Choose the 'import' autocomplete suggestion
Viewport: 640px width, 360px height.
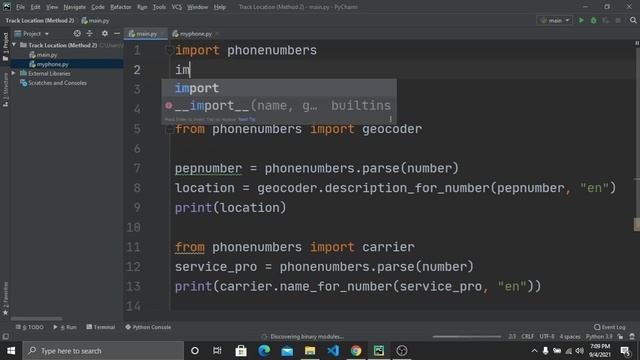coord(279,88)
